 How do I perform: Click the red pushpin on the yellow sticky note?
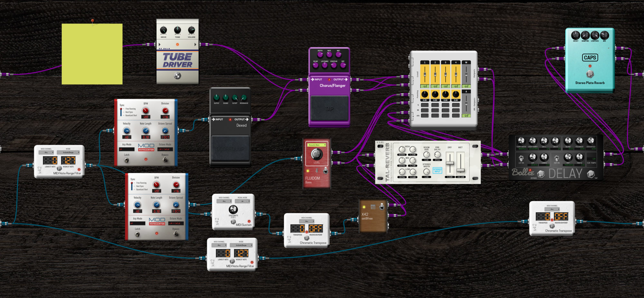click(93, 22)
